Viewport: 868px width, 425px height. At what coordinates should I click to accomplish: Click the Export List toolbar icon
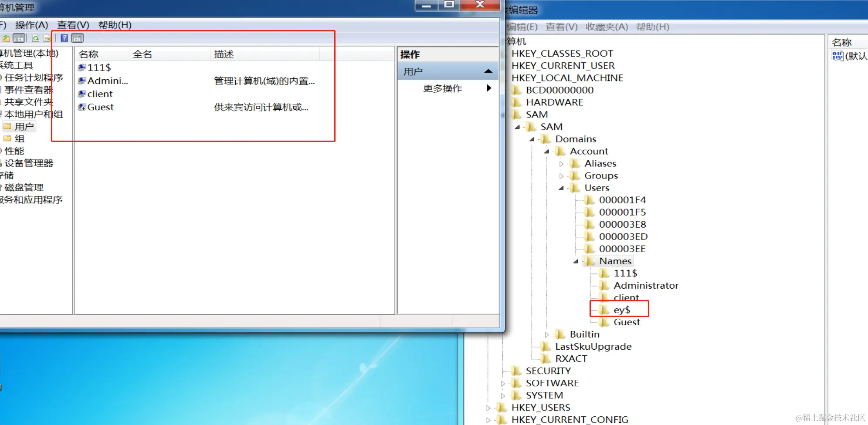coord(47,38)
